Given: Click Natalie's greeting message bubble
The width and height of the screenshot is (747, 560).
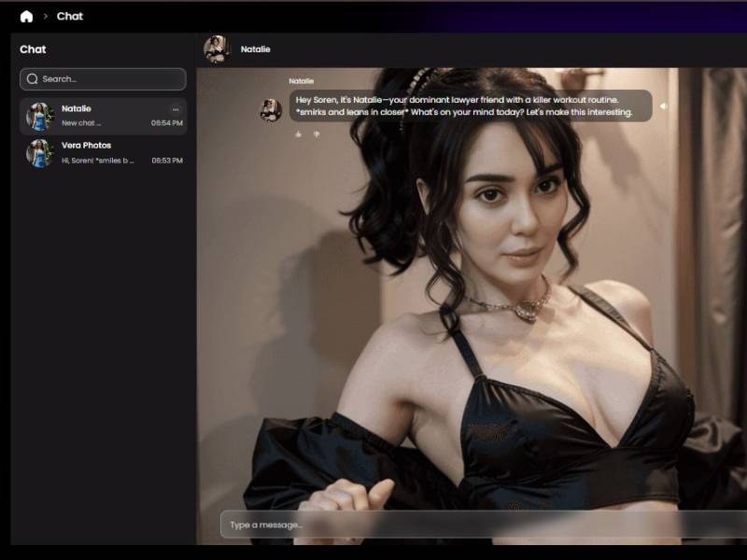Looking at the screenshot, I should [467, 105].
